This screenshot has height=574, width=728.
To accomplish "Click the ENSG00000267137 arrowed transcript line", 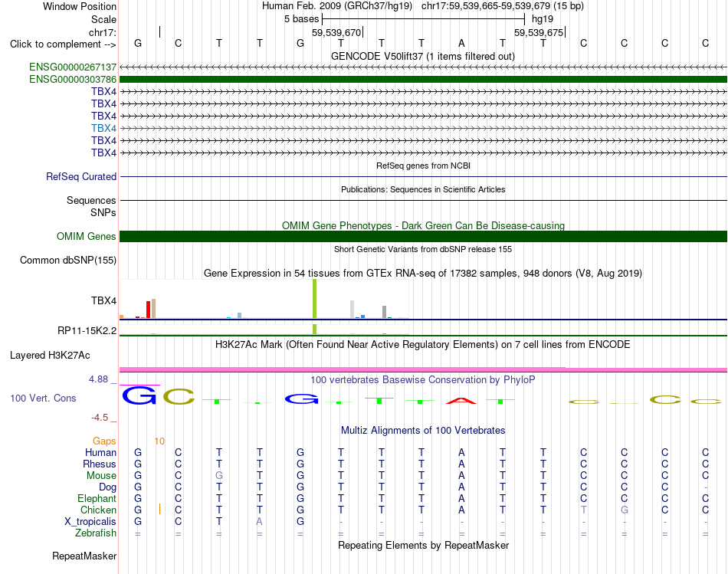I will (423, 67).
